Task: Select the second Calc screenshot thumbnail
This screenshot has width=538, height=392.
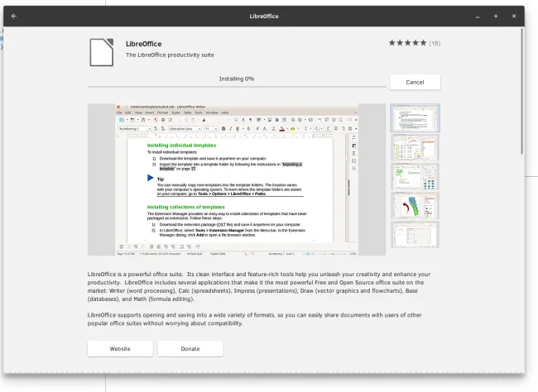Action: pyautogui.click(x=415, y=147)
